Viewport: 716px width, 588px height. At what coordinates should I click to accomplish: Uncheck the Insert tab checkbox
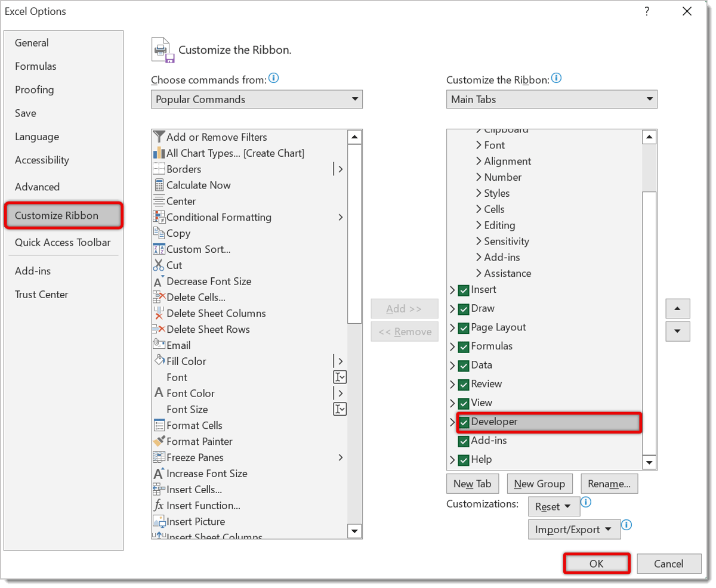coord(464,290)
